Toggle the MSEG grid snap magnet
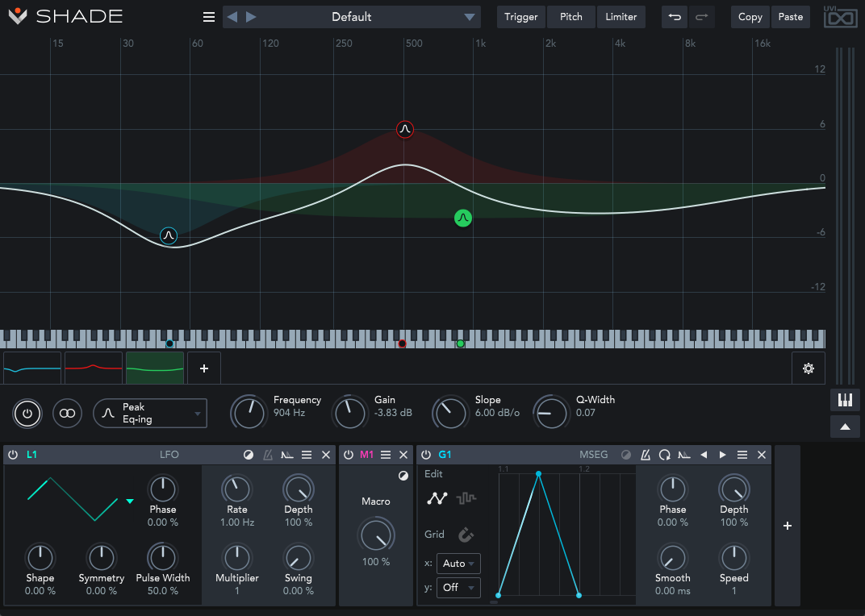 pos(466,534)
